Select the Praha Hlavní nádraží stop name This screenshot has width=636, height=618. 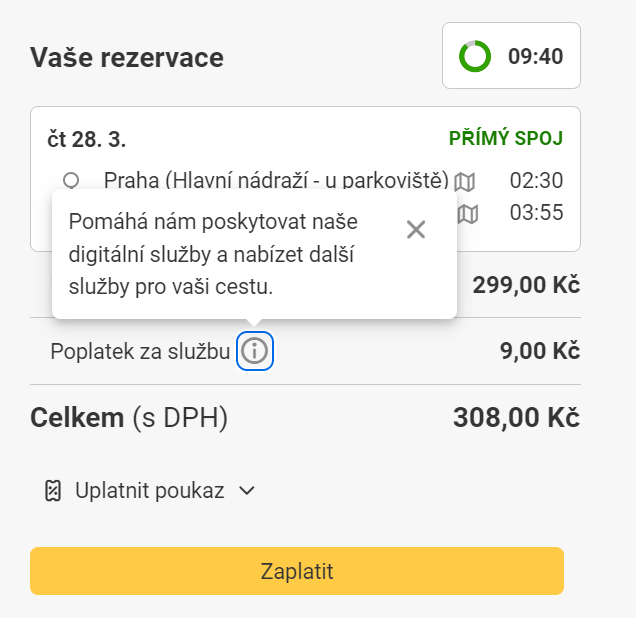pos(276,181)
